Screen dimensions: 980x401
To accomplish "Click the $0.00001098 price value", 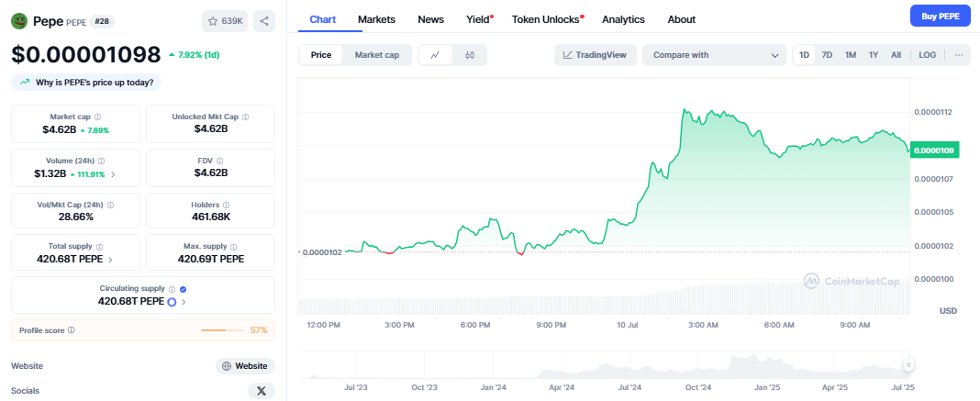I will pyautogui.click(x=86, y=54).
